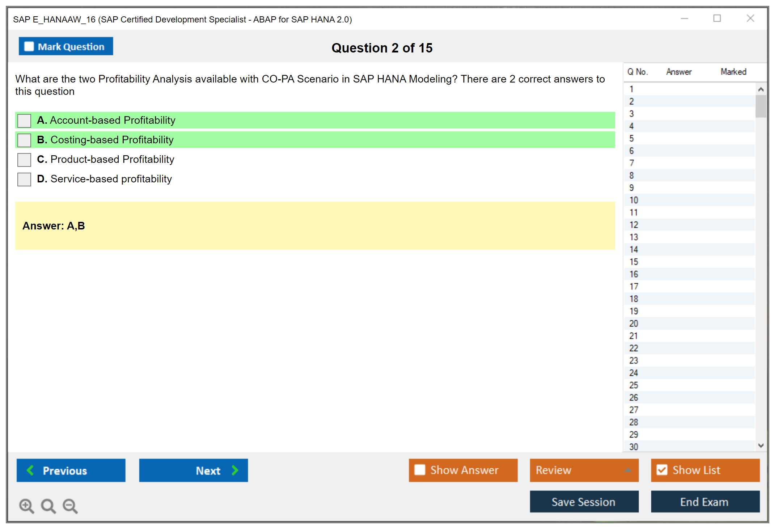Click the scroll up arrow in question list

[761, 89]
